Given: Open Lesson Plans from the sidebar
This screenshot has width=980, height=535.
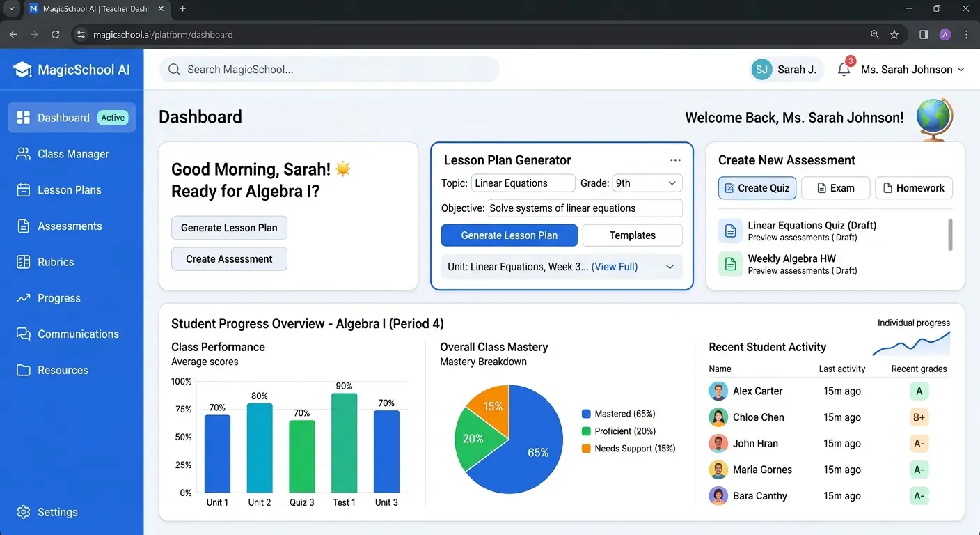Looking at the screenshot, I should point(22,189).
